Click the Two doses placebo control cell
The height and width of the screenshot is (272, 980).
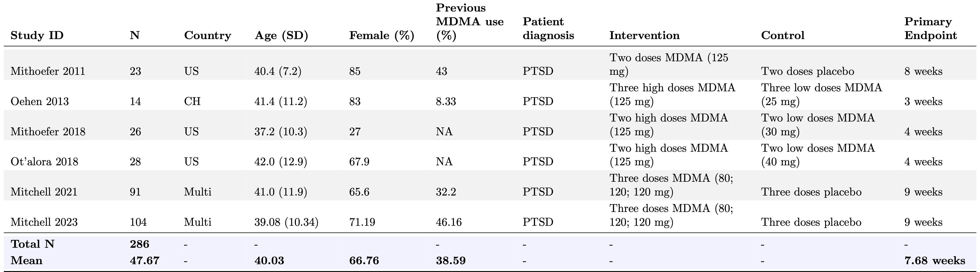click(807, 71)
